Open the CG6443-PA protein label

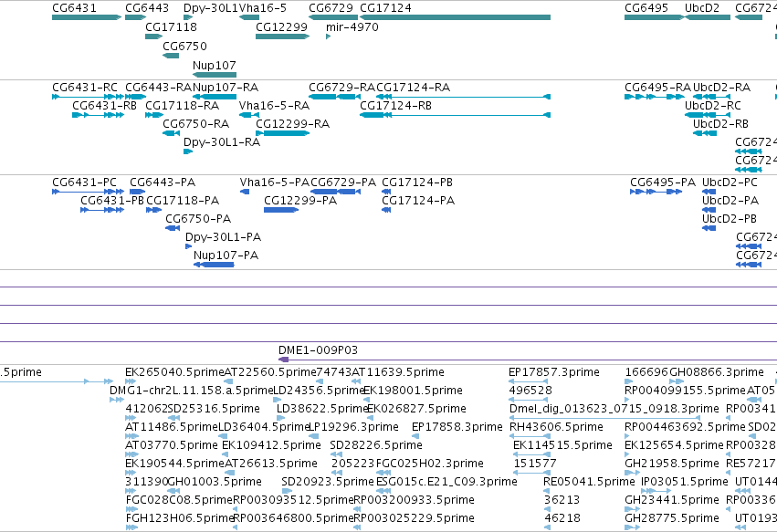click(x=163, y=183)
